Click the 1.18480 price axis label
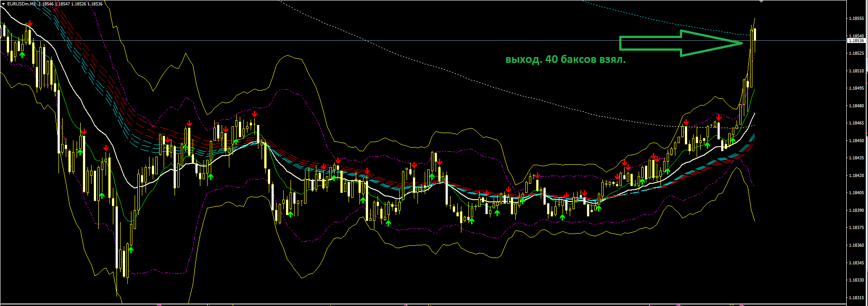Screen dimensions: 868x306 856,106
